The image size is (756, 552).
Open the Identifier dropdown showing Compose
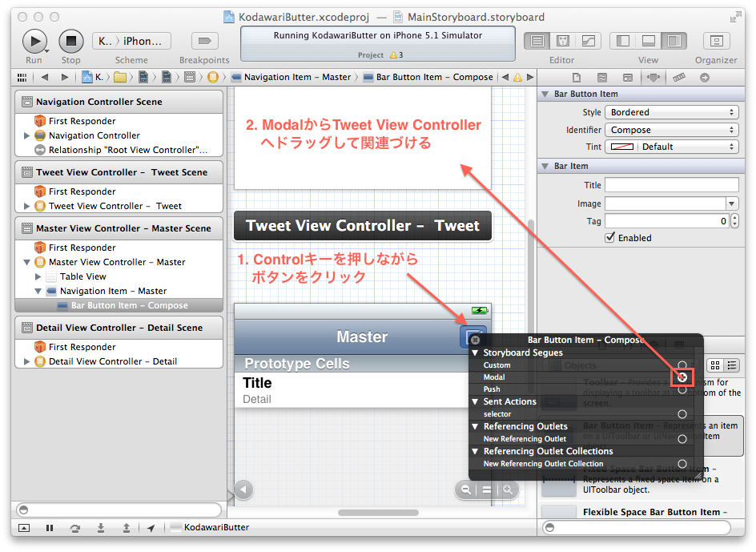click(x=672, y=130)
